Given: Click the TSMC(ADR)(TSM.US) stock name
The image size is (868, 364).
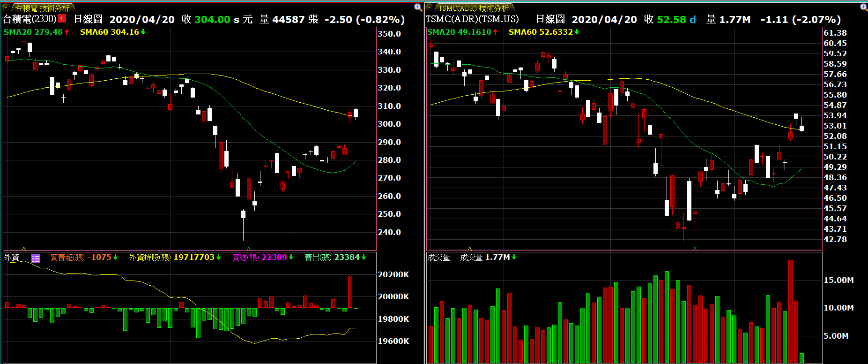Looking at the screenshot, I should coord(472,19).
